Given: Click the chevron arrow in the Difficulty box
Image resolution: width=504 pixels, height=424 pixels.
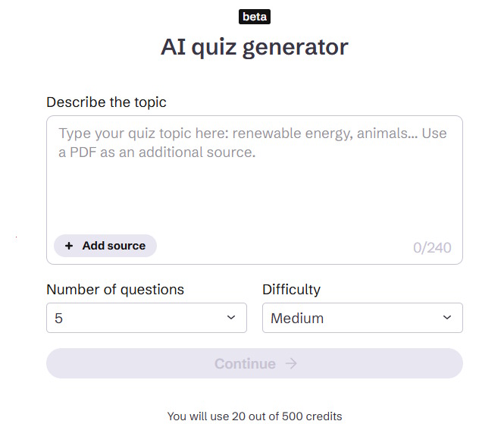Looking at the screenshot, I should (447, 318).
